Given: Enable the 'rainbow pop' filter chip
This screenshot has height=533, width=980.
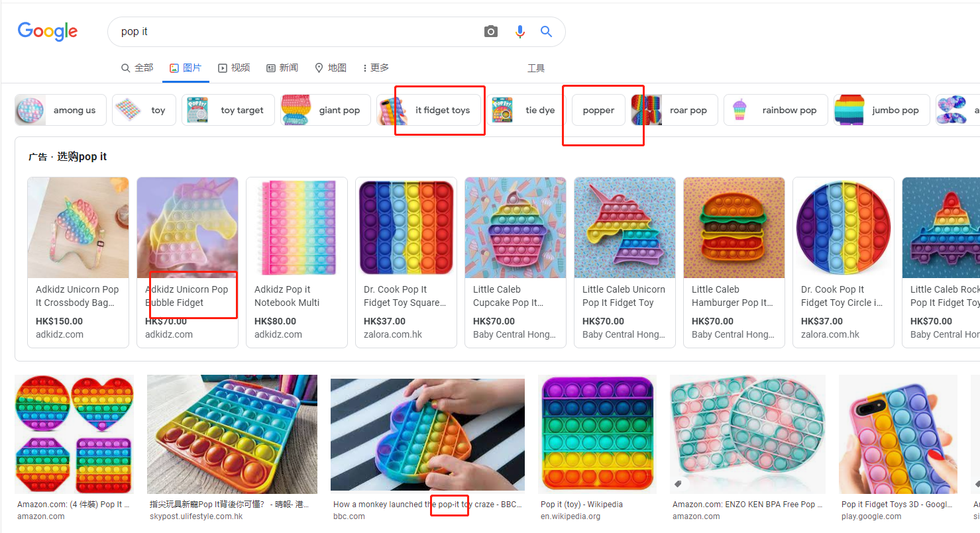Looking at the screenshot, I should [x=789, y=110].
